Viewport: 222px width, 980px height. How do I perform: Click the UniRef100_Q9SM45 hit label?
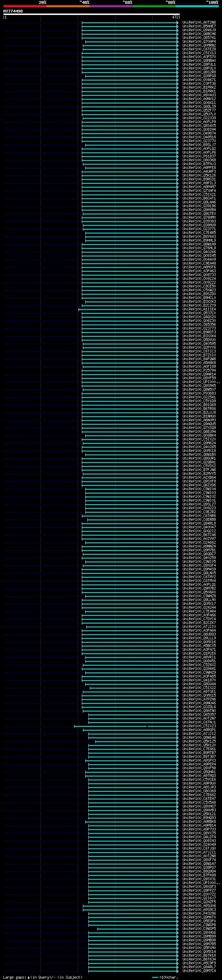tap(199, 386)
